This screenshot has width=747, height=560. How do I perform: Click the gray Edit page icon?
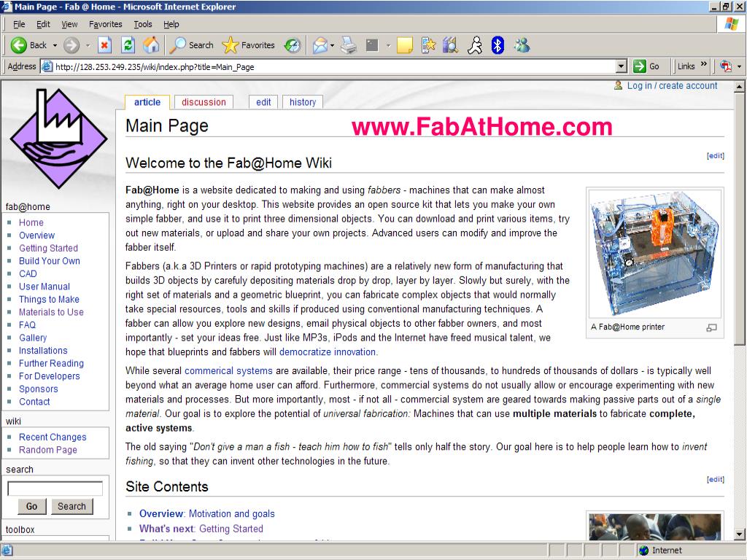[x=372, y=45]
